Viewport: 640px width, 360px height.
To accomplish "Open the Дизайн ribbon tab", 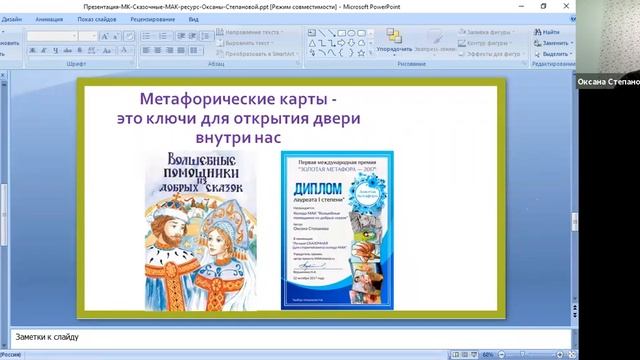I will 12,19.
